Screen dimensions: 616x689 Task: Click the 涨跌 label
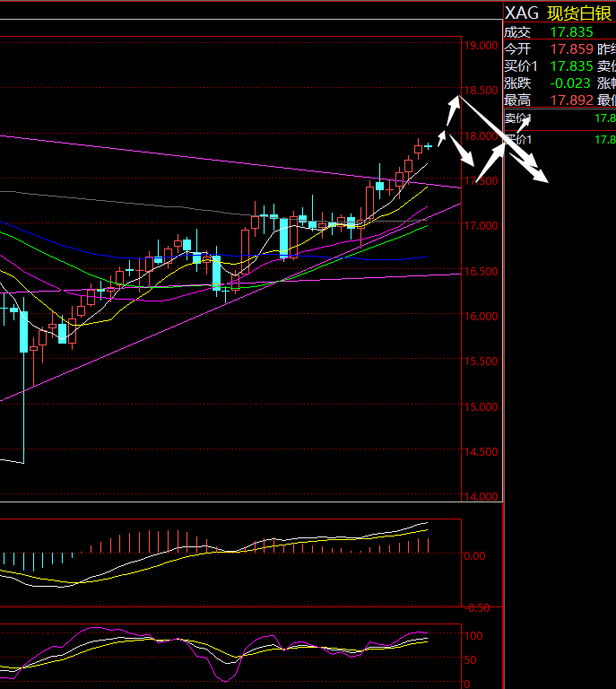point(517,83)
